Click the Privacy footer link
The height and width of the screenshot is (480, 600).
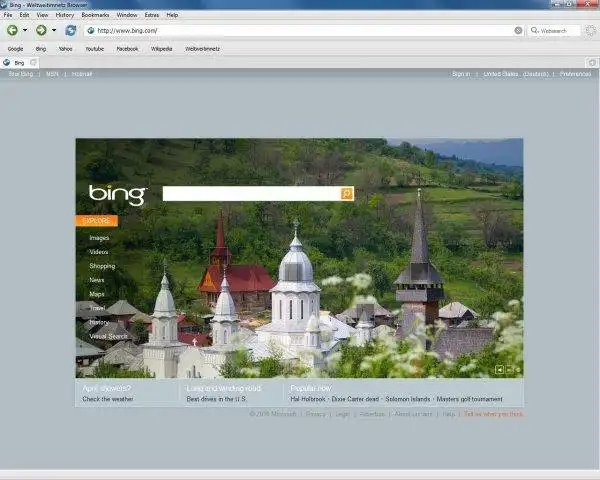pos(315,414)
